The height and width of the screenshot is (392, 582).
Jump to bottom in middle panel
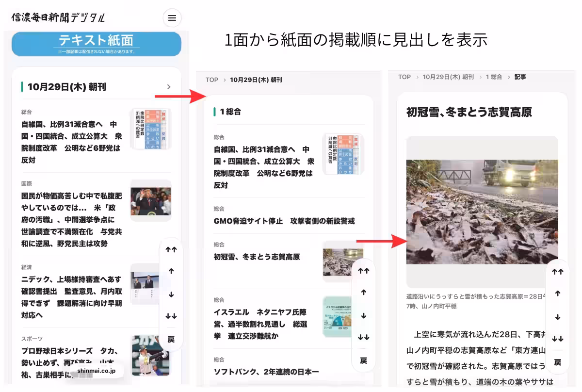coord(364,338)
